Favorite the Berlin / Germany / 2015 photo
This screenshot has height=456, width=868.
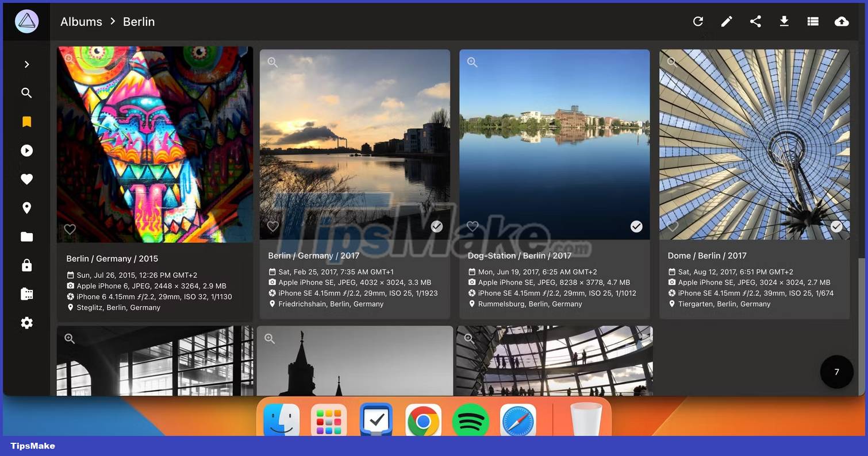pos(70,229)
